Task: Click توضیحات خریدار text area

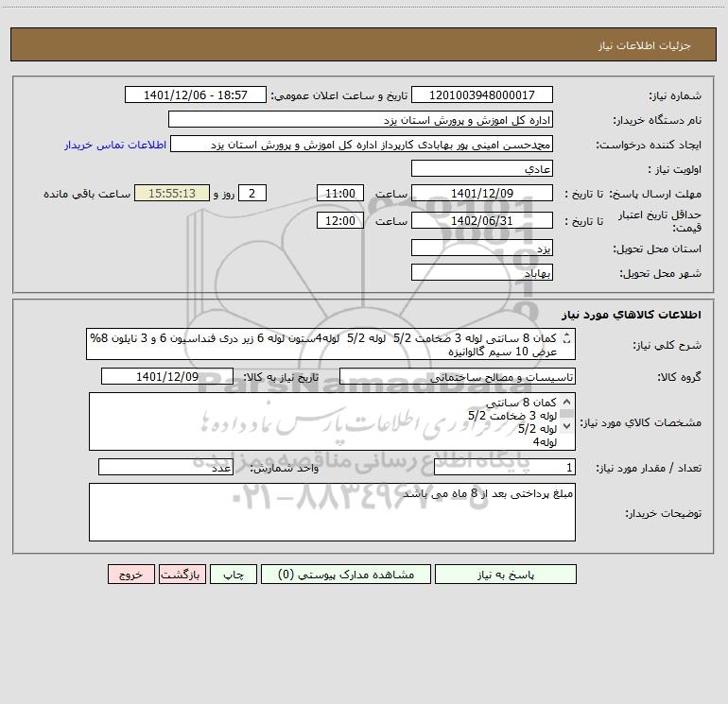Action: point(332,512)
